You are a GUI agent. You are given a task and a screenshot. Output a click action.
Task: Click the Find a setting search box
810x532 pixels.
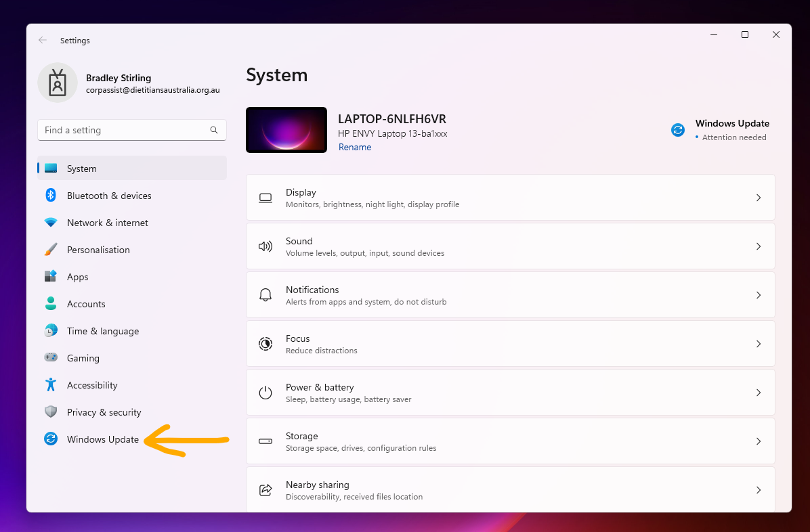(125, 130)
